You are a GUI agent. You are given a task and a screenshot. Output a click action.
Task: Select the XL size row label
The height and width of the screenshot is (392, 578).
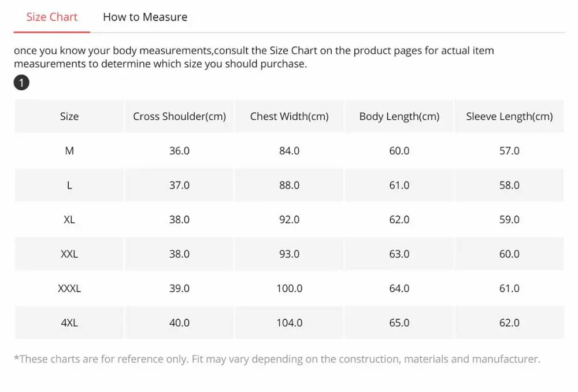(x=69, y=220)
